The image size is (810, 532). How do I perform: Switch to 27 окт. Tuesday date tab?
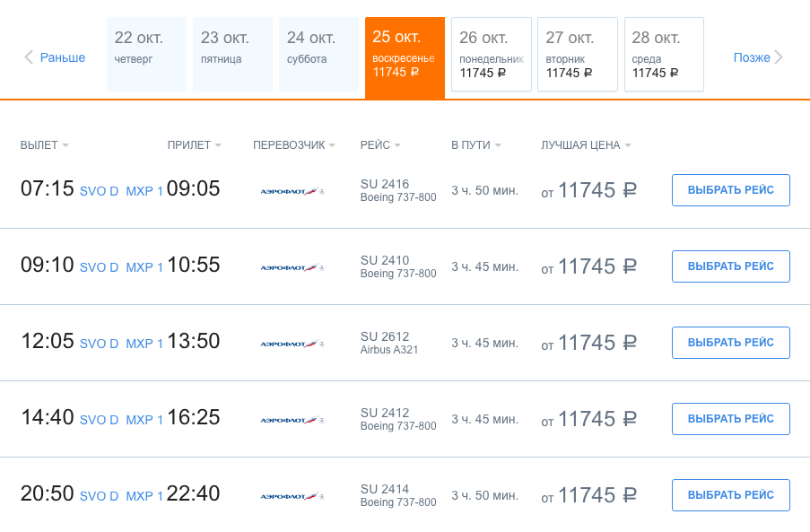(578, 55)
